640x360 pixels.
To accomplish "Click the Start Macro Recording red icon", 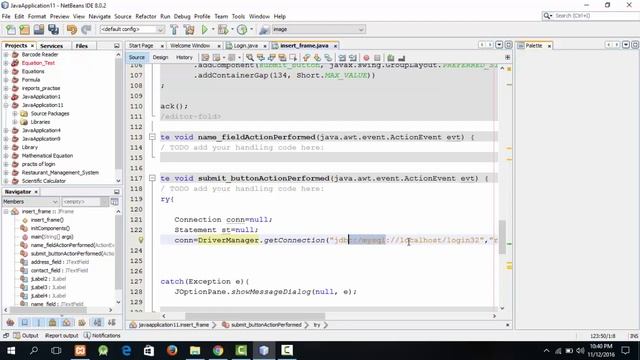I will click(x=366, y=58).
